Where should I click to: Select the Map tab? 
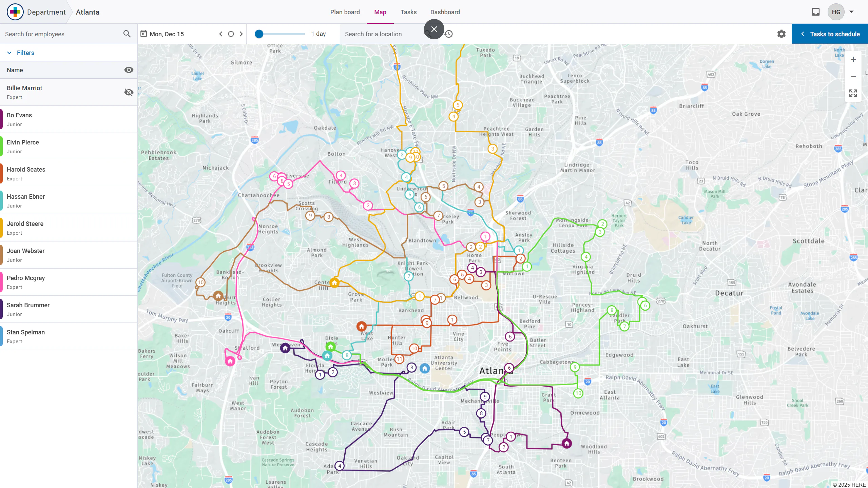380,12
